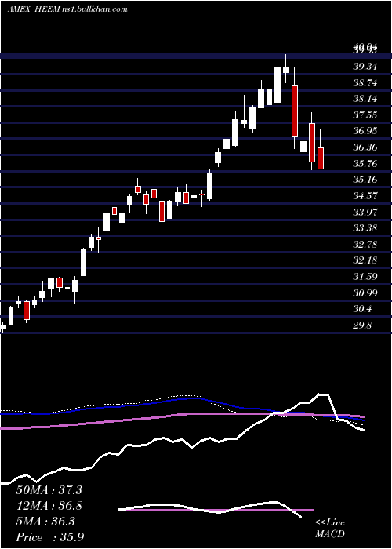Viewport: 392px width, 549px height.
Task: Click the 33.38 price axis label
Action: [365, 228]
